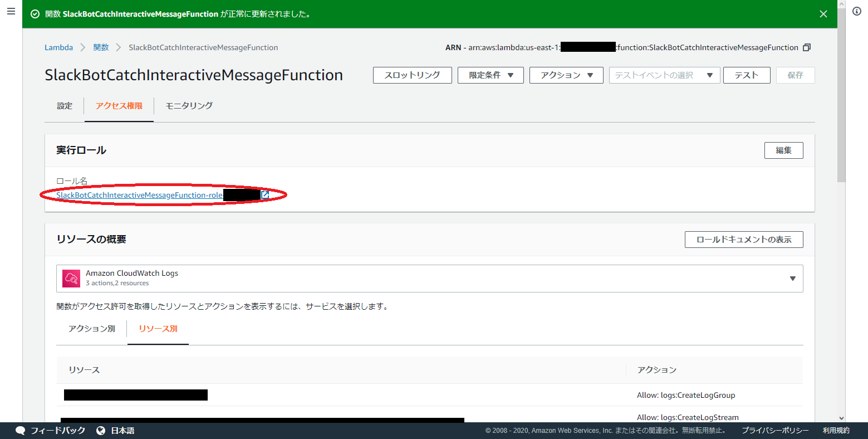Go to 関数 breadcrumb

[x=101, y=47]
